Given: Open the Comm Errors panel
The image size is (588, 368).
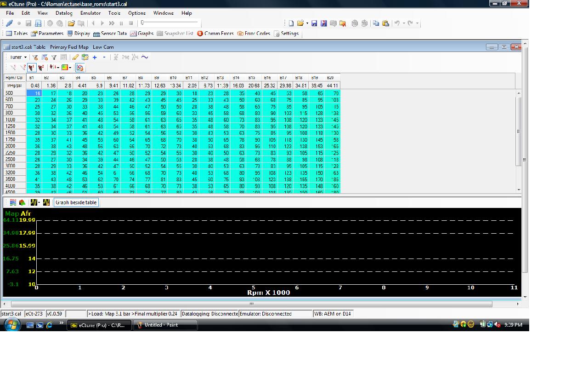Looking at the screenshot, I should tap(215, 33).
